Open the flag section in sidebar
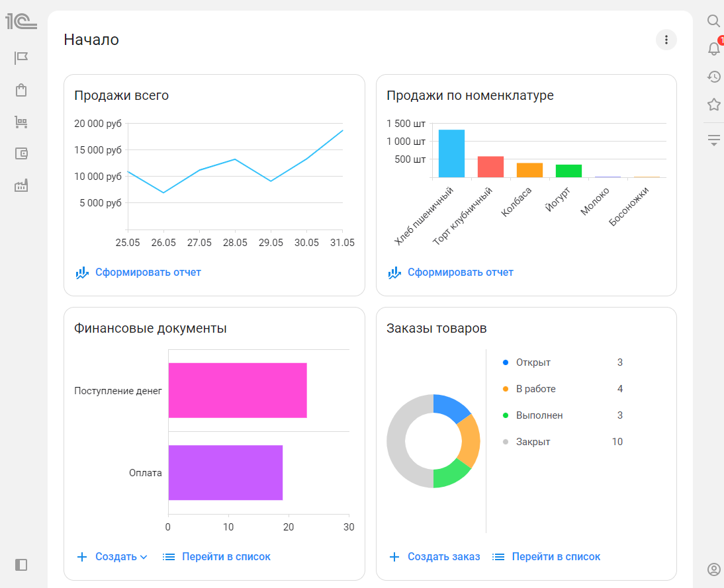Image resolution: width=724 pixels, height=588 pixels. [x=21, y=58]
